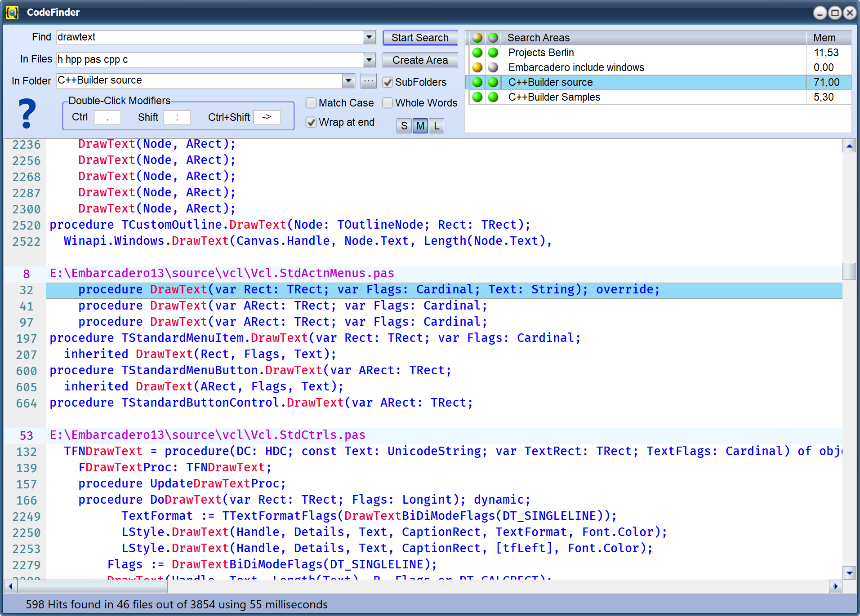This screenshot has height=616, width=860.
Task: Click the Shift modifier input box
Action: click(x=177, y=117)
